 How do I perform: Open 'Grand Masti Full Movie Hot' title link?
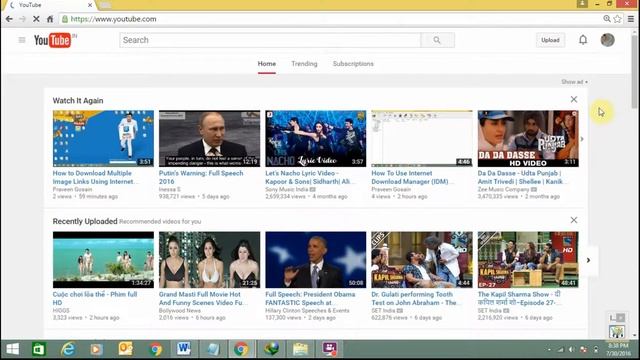tap(202, 298)
